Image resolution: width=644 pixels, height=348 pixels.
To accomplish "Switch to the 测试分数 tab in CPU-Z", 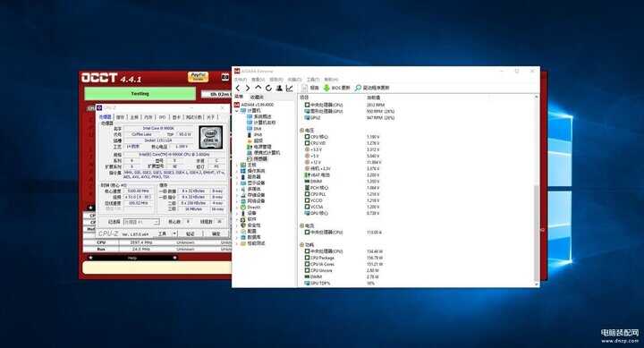I will point(193,117).
